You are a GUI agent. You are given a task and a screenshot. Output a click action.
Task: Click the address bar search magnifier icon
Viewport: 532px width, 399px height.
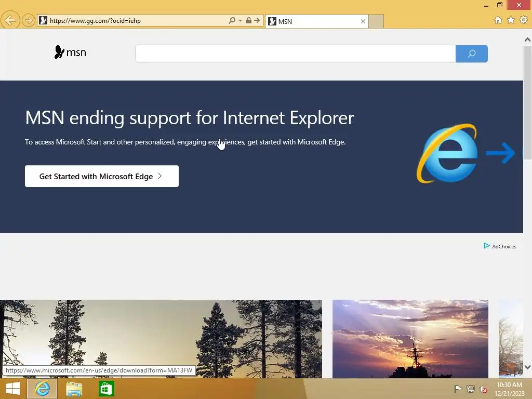pyautogui.click(x=232, y=20)
